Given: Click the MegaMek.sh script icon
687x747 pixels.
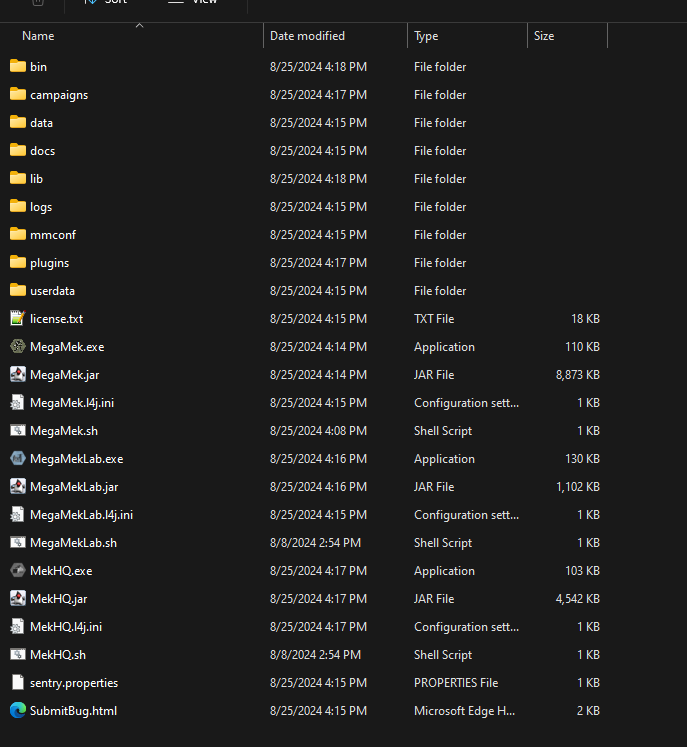Looking at the screenshot, I should click(18, 431).
